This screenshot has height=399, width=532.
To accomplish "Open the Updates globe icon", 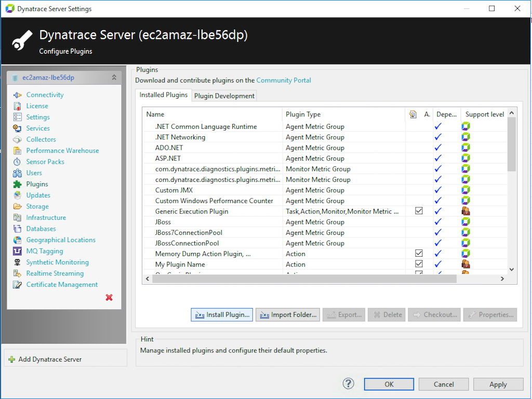I will click(x=17, y=195).
